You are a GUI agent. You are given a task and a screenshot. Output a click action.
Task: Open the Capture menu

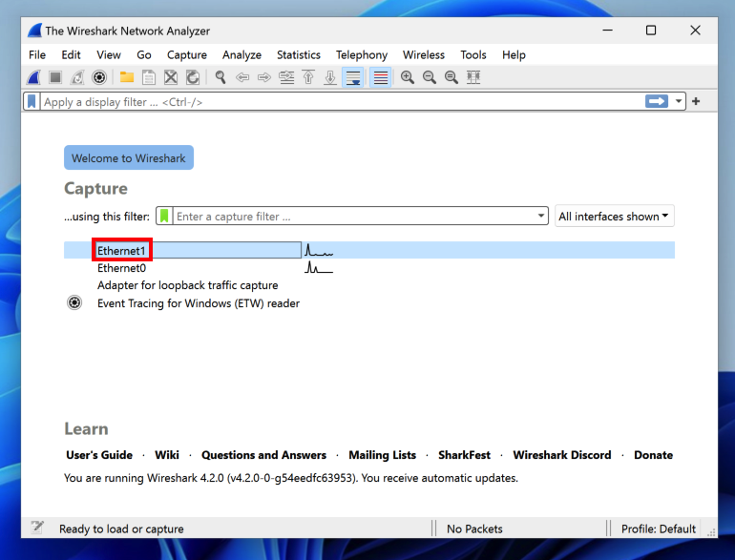click(187, 54)
